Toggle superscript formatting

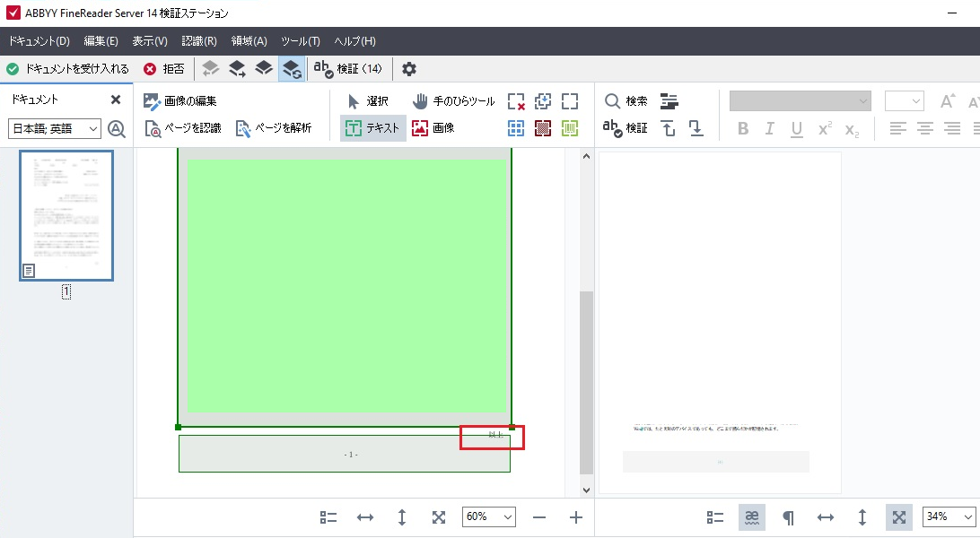point(825,128)
